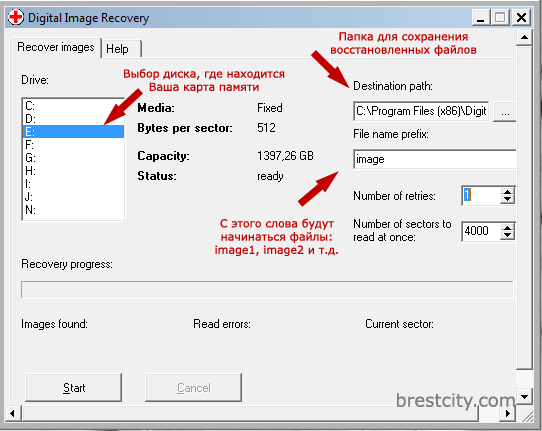542x431 pixels.
Task: Select drive C: in the drive list
Action: (73, 106)
